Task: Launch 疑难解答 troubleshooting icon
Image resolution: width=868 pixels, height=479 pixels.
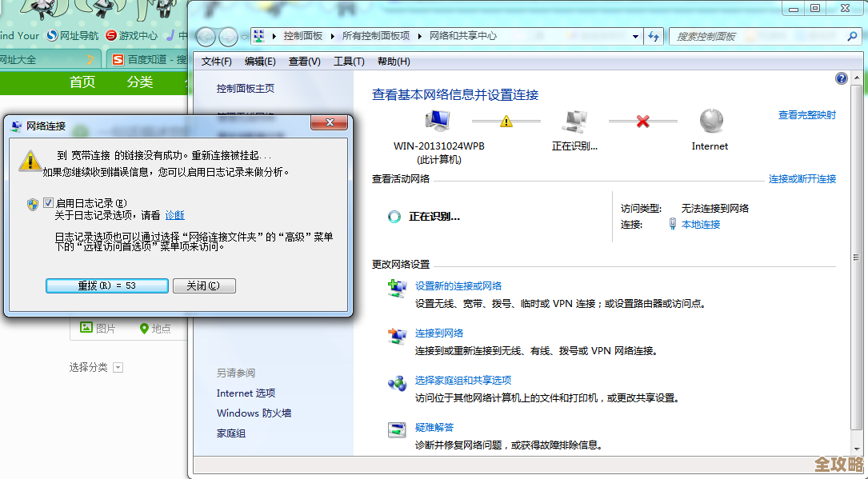Action: 398,429
